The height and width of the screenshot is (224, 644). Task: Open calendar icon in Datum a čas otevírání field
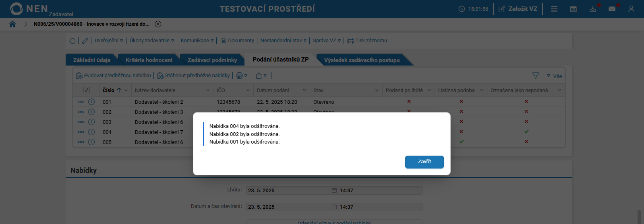(334, 207)
